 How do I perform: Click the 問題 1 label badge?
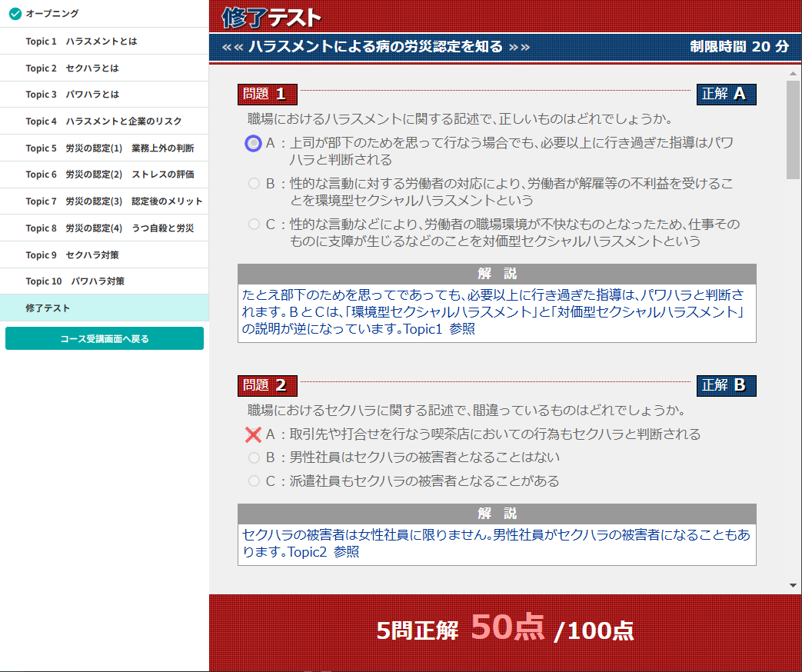coord(268,94)
